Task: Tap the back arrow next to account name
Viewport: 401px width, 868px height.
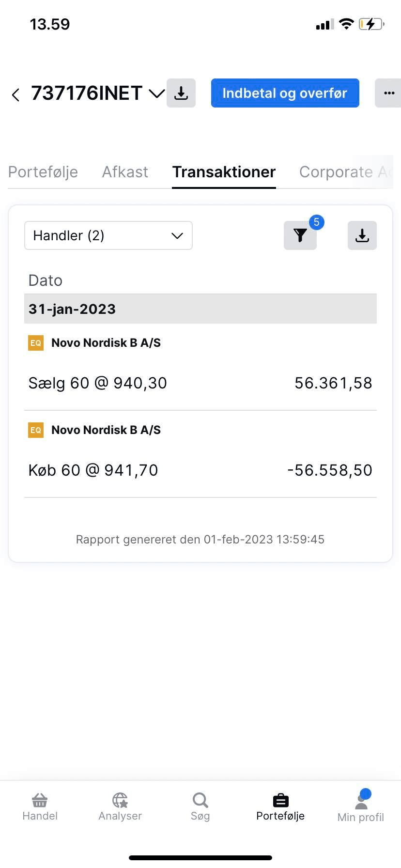Action: click(16, 94)
